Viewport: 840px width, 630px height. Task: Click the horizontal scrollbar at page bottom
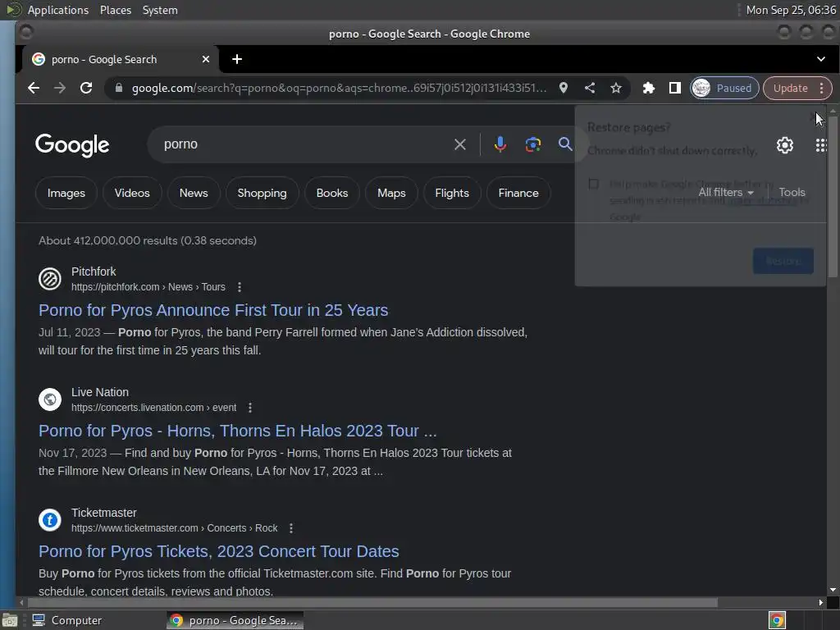371,603
